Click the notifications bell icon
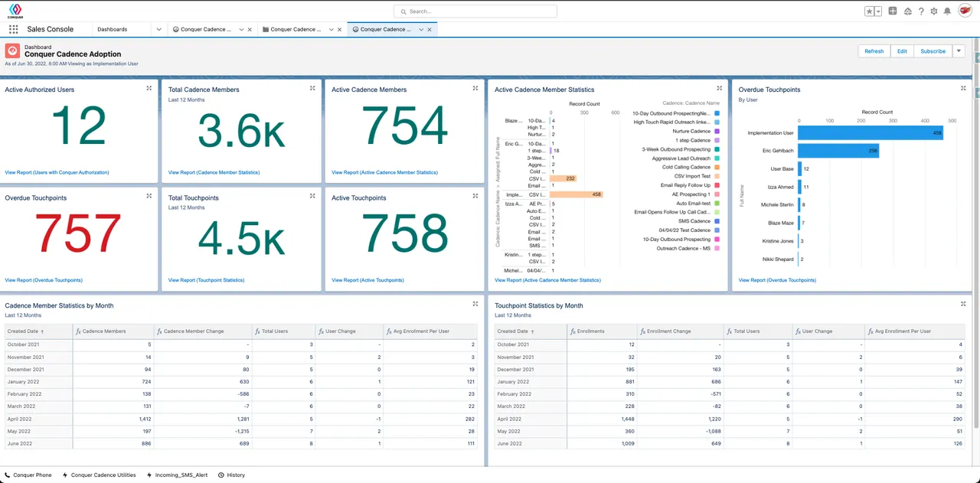The height and width of the screenshot is (483, 980). point(947,11)
